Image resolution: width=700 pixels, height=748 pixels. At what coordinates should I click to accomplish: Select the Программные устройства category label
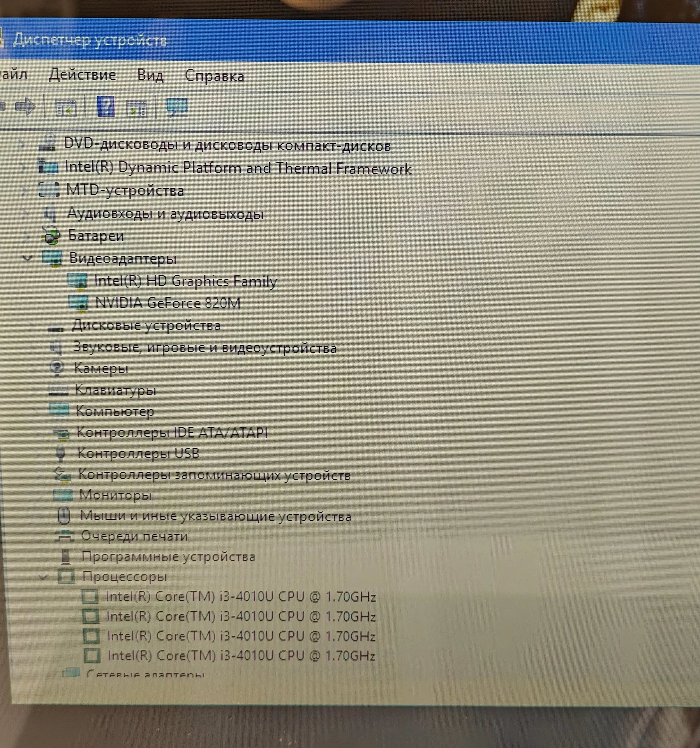[x=168, y=557]
